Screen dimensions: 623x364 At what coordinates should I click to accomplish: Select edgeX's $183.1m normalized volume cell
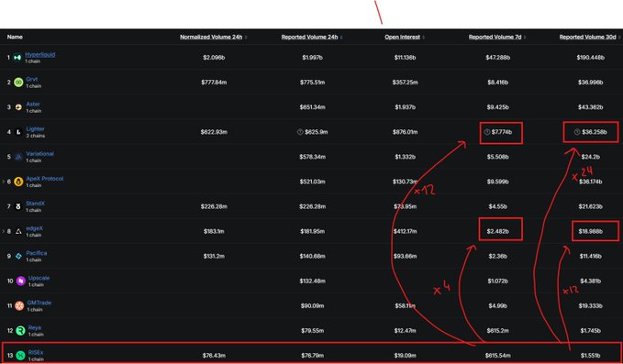coord(214,231)
